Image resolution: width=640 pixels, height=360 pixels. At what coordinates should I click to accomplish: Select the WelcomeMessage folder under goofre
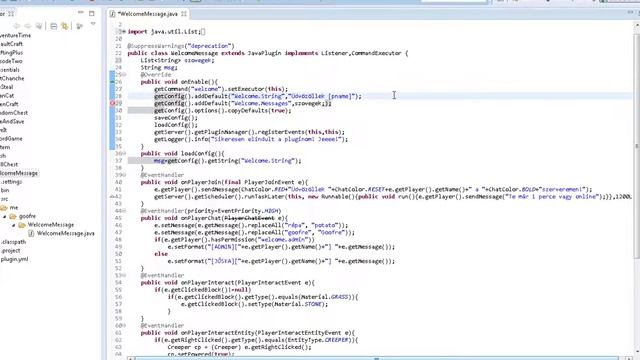pos(51,225)
